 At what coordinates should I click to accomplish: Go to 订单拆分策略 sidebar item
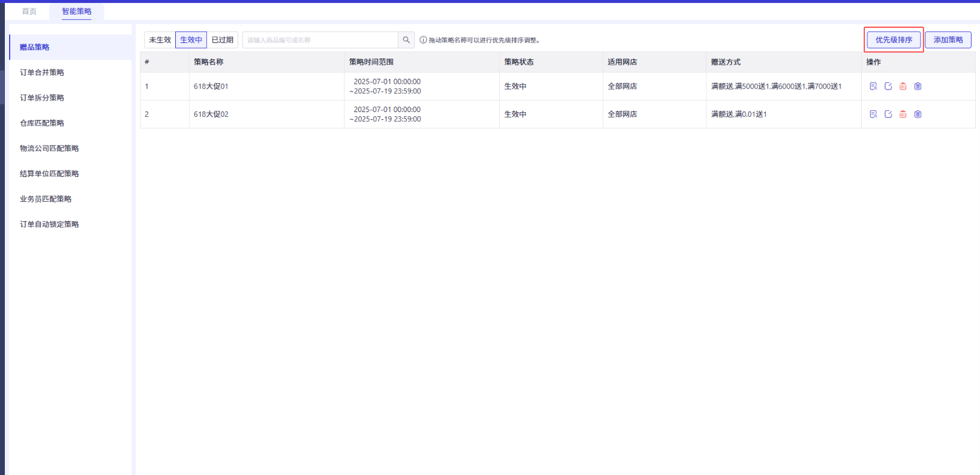(70, 98)
